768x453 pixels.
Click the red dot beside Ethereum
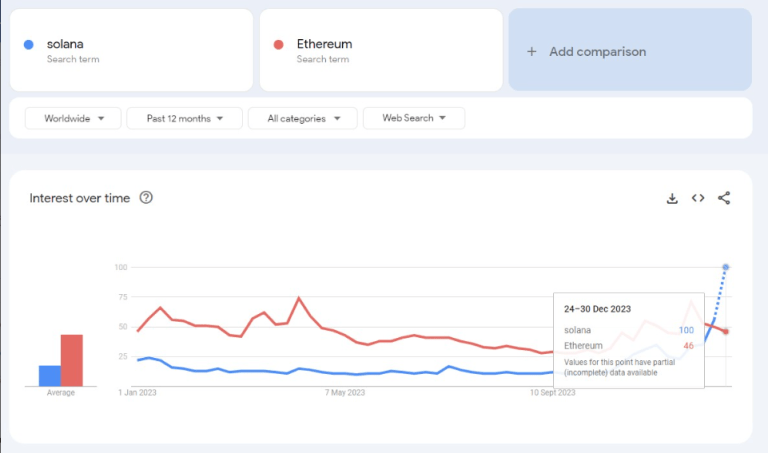(279, 44)
